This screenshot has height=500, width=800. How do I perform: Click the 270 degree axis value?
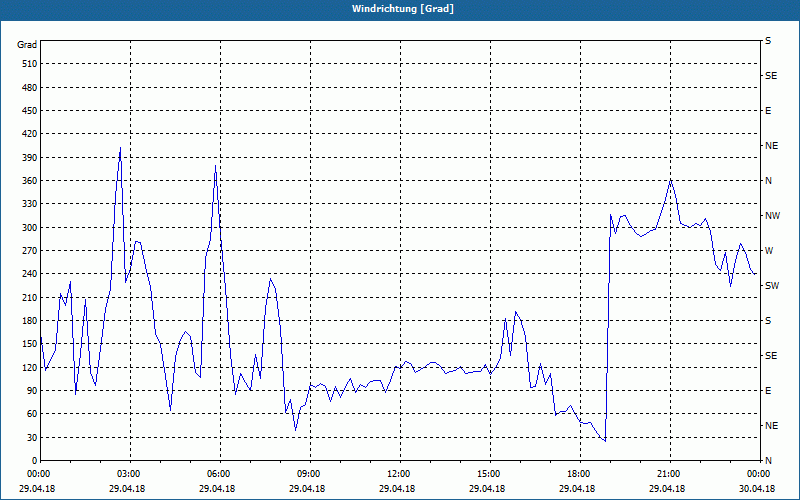[x=30, y=251]
